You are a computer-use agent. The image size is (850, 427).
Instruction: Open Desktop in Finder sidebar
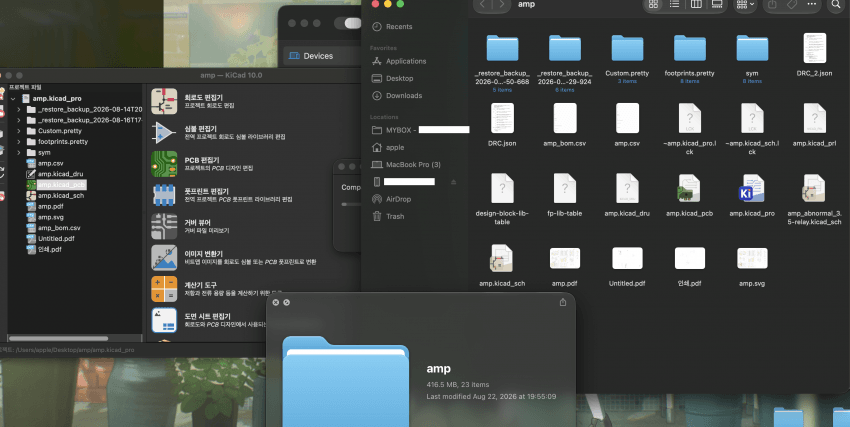pyautogui.click(x=400, y=79)
